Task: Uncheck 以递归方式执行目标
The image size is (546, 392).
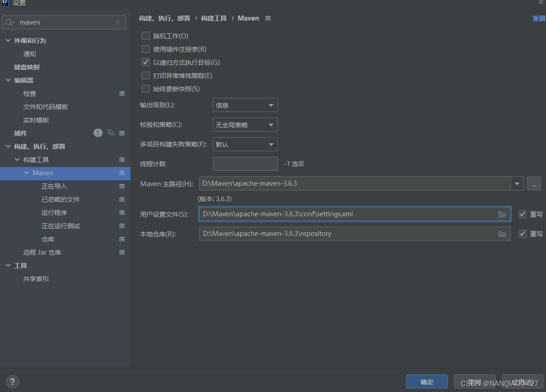Action: (146, 62)
